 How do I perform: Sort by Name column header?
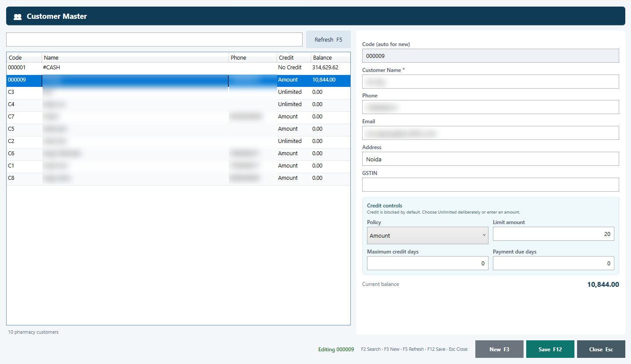point(135,57)
